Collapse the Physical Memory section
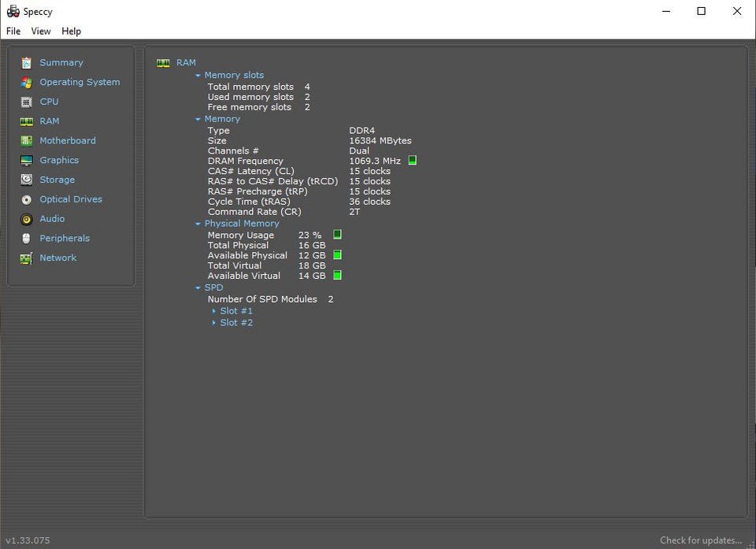The height and width of the screenshot is (549, 756). pyautogui.click(x=198, y=224)
